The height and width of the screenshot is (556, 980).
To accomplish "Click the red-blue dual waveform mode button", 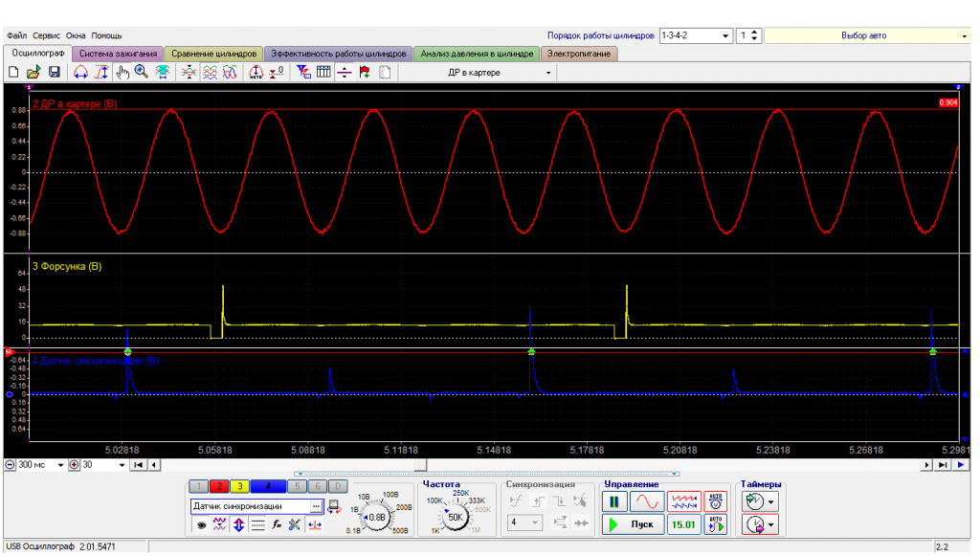I will point(683,501).
